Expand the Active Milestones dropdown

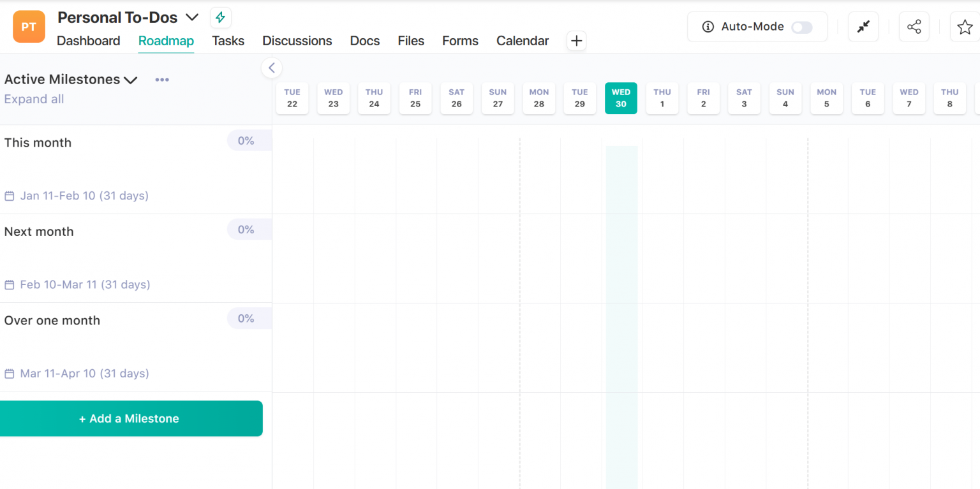click(x=131, y=79)
